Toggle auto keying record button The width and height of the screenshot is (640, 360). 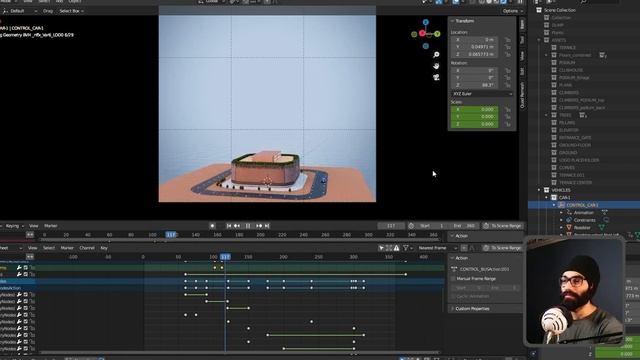point(212,226)
